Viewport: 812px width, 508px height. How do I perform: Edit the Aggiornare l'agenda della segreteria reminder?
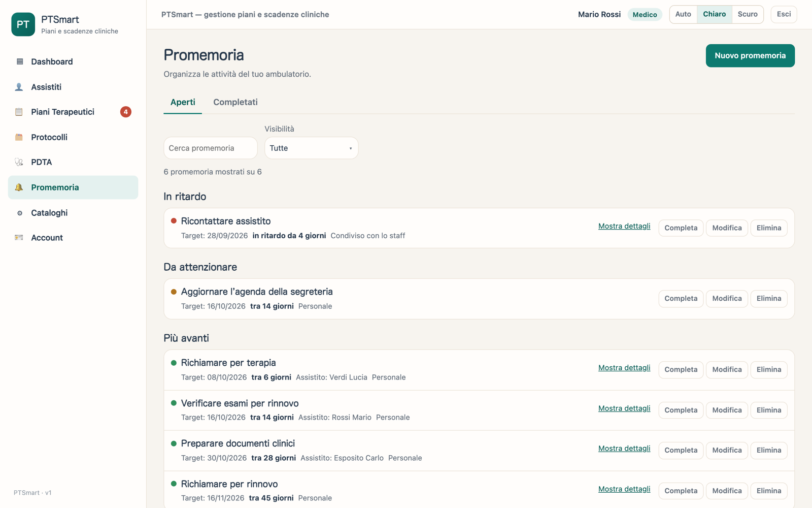[x=727, y=299]
